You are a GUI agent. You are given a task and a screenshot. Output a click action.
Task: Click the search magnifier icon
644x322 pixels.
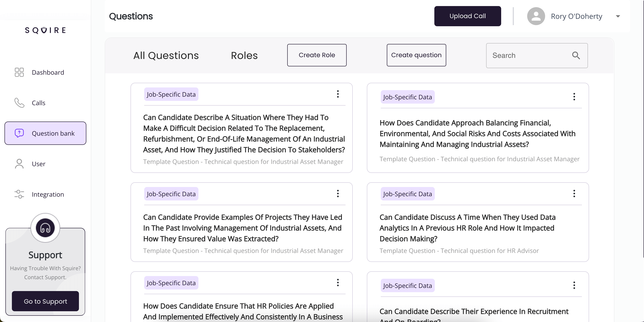pyautogui.click(x=576, y=55)
